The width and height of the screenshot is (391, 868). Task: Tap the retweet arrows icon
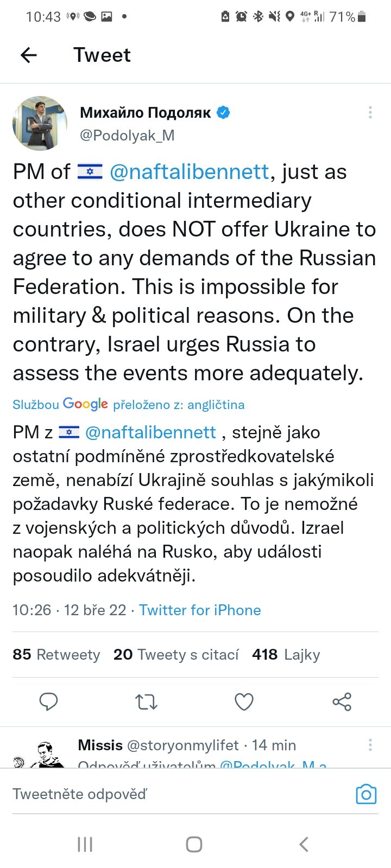pos(146,702)
